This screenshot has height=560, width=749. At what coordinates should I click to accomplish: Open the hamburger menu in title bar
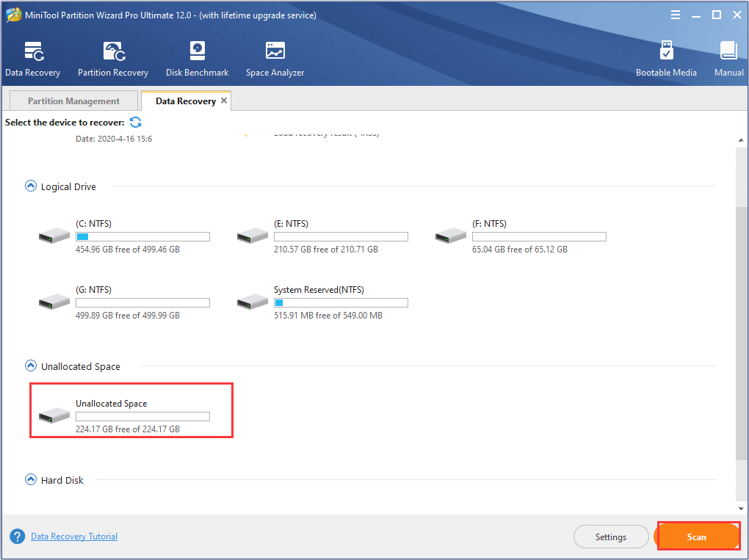coord(676,15)
